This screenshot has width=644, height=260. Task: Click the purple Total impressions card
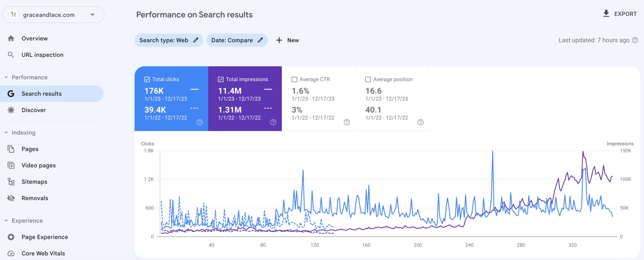point(245,99)
